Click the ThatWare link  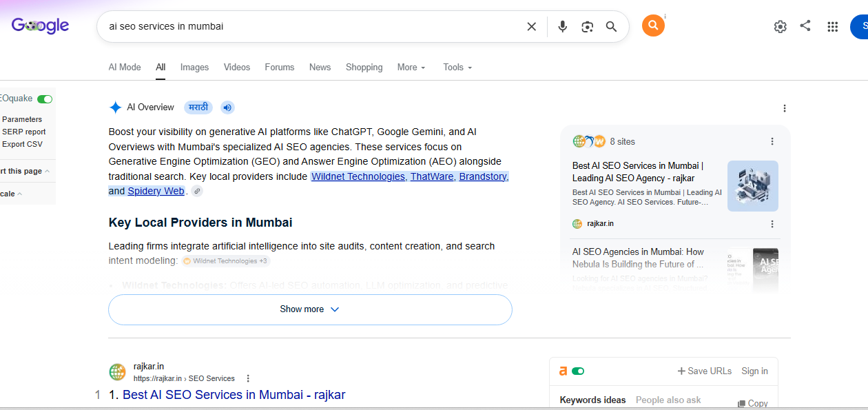pos(432,176)
